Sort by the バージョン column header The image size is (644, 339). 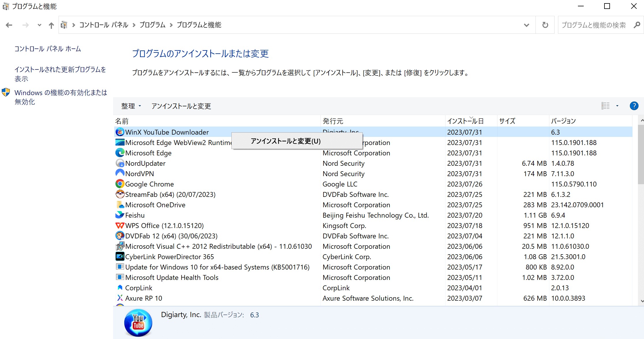pos(590,121)
